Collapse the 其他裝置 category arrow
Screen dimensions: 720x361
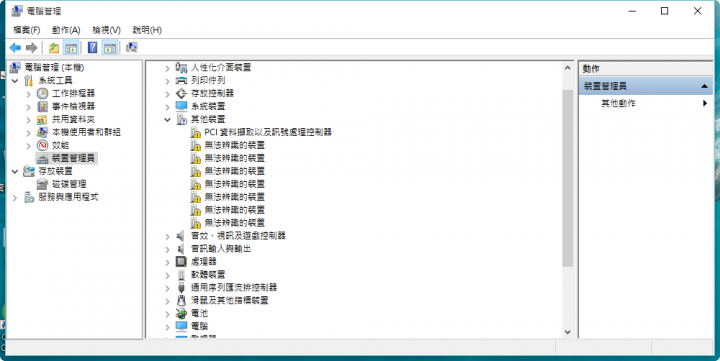point(168,119)
